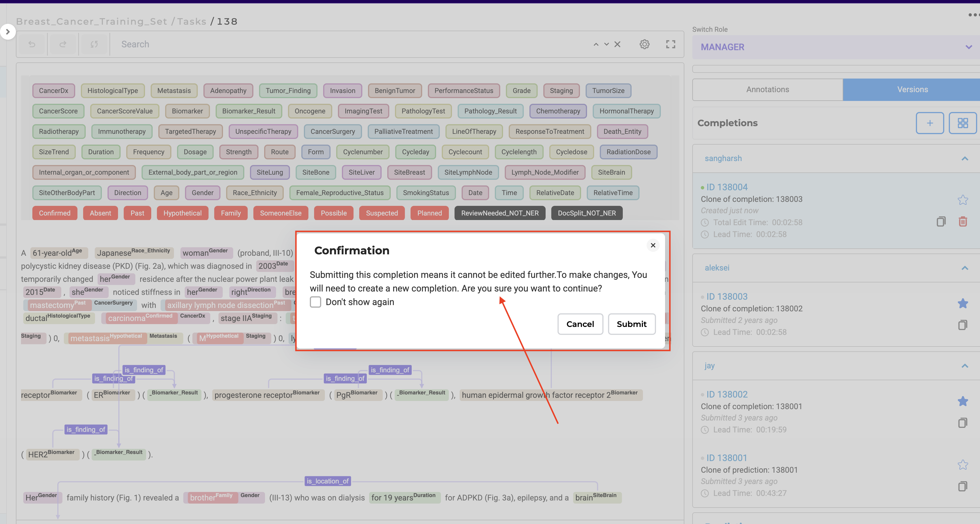Click the redo arrow in toolbar

63,45
